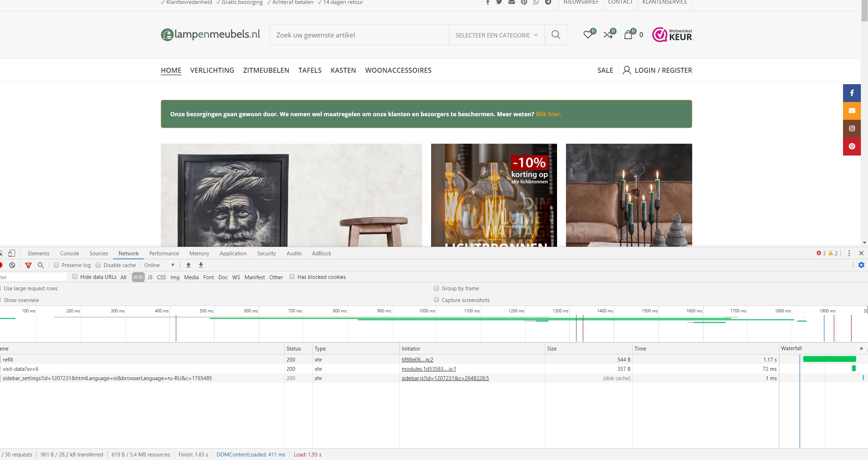This screenshot has height=460, width=868.
Task: Open the Online throttling dropdown
Action: coord(159,265)
